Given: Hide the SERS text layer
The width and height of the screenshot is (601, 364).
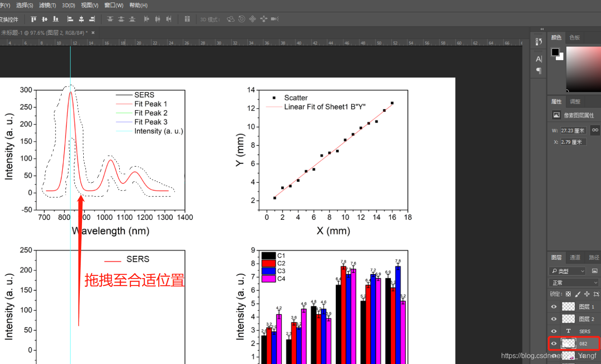Looking at the screenshot, I should [554, 331].
